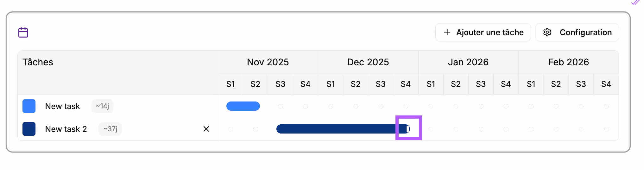Screen dimensions: 644x170
Task: Open the Configuration button
Action: pos(577,32)
